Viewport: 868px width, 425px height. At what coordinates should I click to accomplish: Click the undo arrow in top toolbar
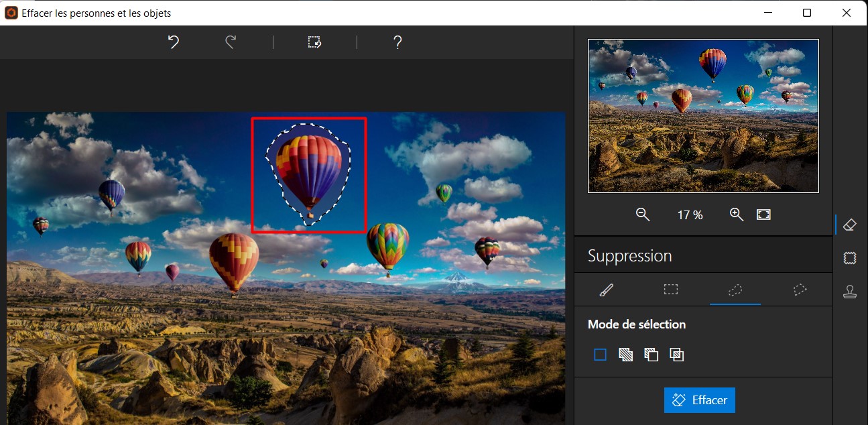(173, 43)
